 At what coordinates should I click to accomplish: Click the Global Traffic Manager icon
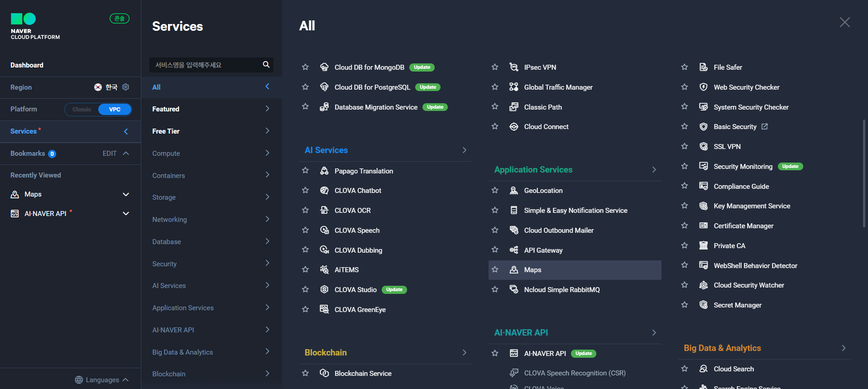point(514,87)
